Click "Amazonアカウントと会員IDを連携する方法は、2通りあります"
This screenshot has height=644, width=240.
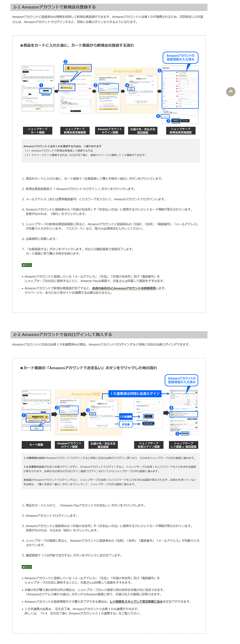click(x=62, y=146)
